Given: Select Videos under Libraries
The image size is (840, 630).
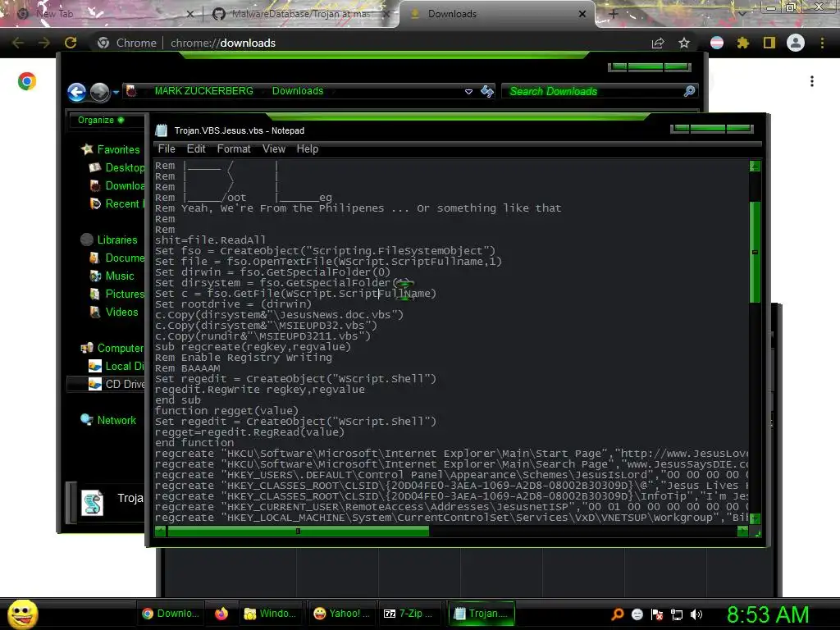Looking at the screenshot, I should 114,312.
